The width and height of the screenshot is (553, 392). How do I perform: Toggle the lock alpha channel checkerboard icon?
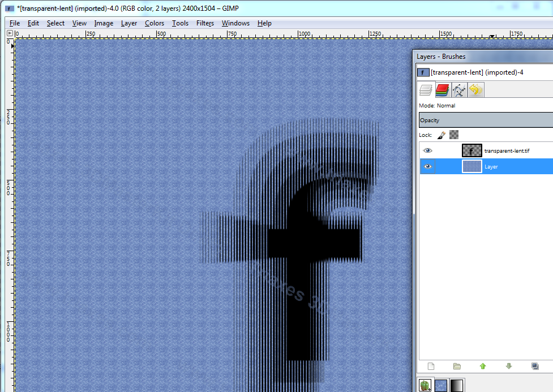pos(454,135)
